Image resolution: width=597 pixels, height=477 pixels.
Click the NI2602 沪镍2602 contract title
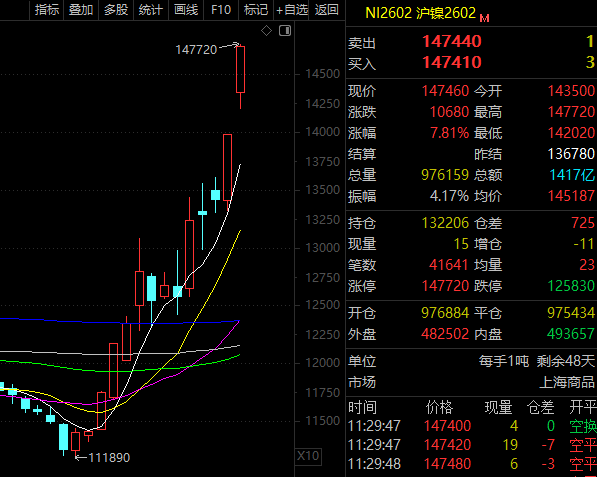click(x=420, y=13)
